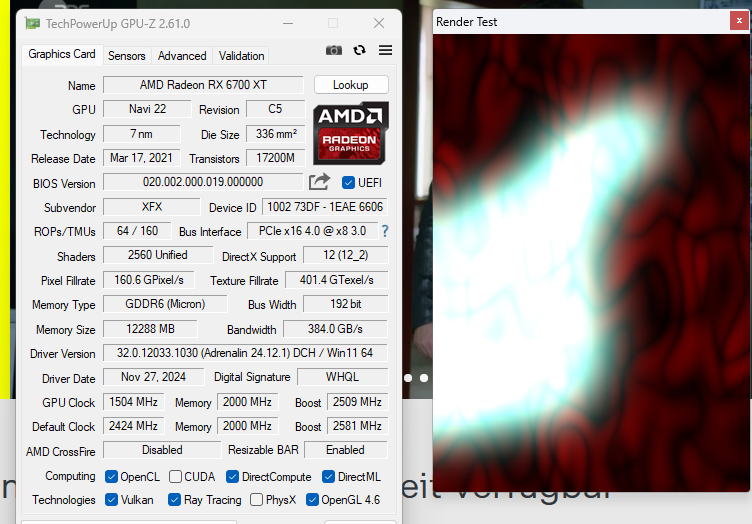Toggle the OpenCL checkbox
Screen dimensions: 752x524
(x=111, y=477)
